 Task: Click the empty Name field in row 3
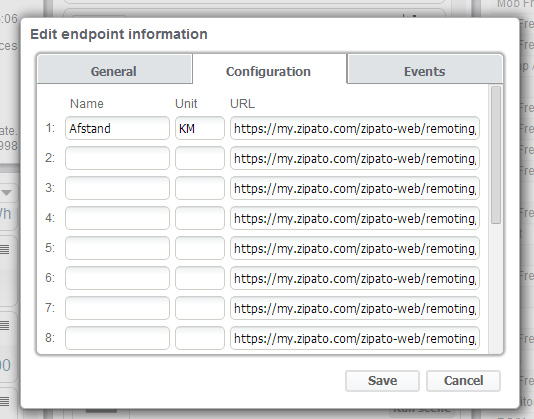coord(117,188)
